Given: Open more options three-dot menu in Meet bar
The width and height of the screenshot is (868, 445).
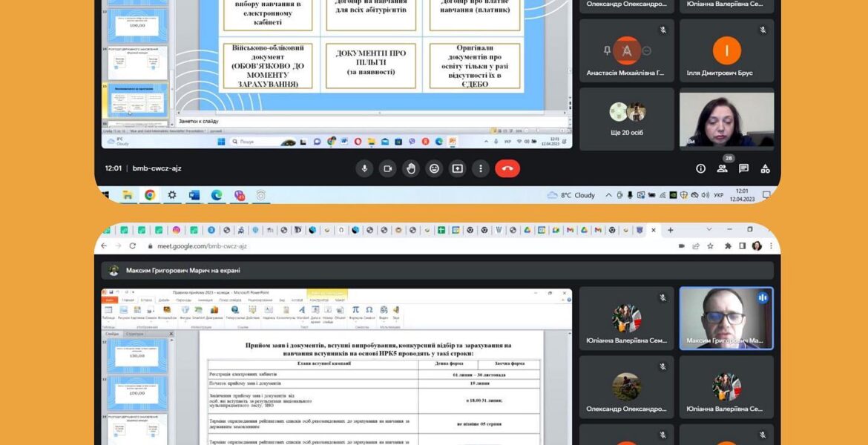Looking at the screenshot, I should (481, 169).
